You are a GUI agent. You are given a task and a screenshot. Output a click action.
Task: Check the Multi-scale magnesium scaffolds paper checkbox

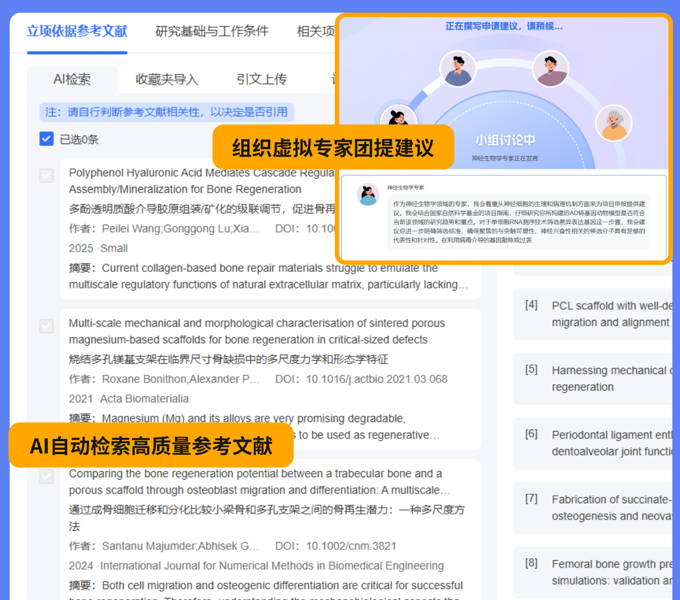(46, 326)
